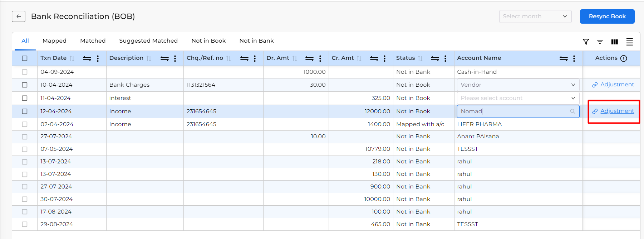Switch to the All tab

coord(25,41)
